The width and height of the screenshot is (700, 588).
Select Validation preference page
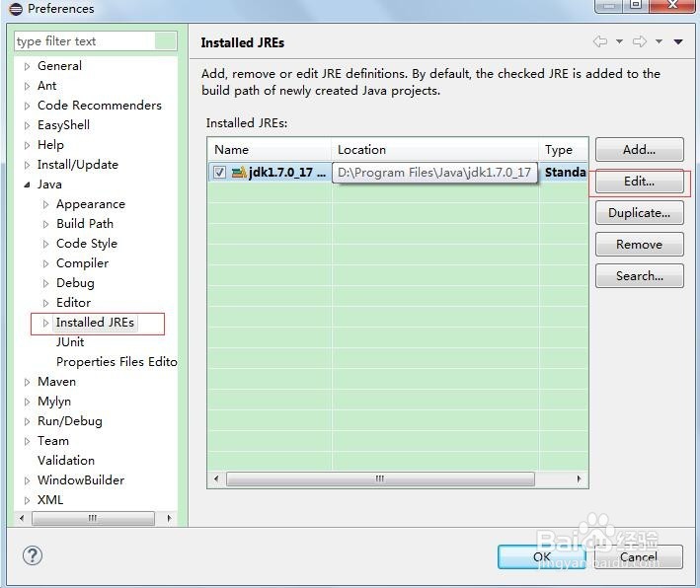(66, 461)
